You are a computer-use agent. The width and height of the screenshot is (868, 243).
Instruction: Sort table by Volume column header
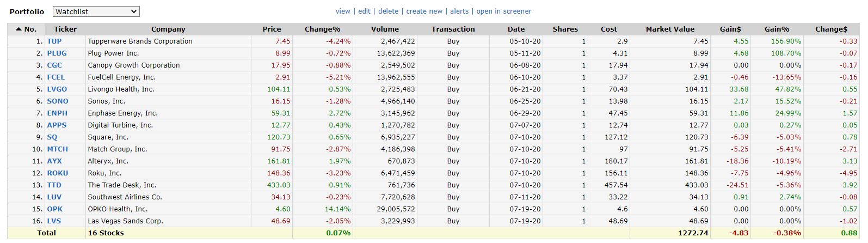pos(385,29)
